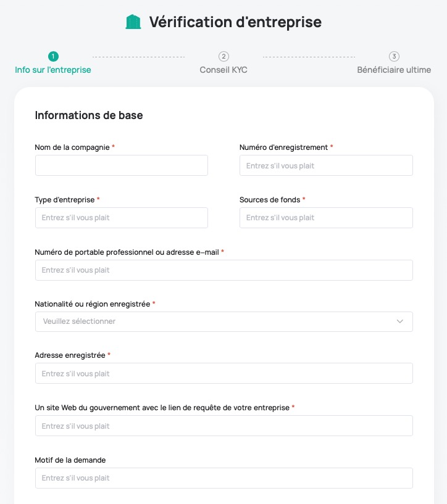Click the Informations de base heading
Viewport: 447px width, 504px height.
89,115
